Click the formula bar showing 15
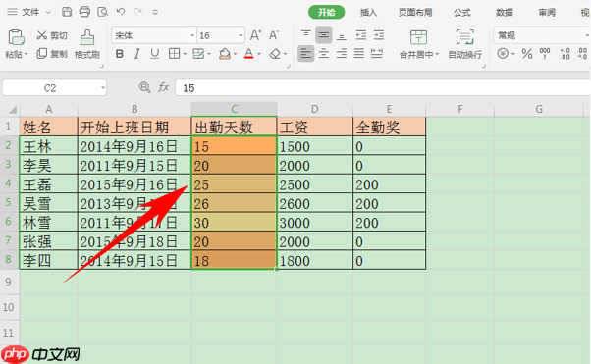 [383, 88]
